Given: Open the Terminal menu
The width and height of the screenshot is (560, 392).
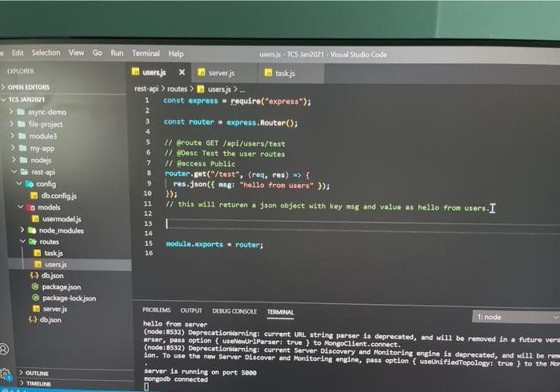Looking at the screenshot, I should tap(146, 54).
